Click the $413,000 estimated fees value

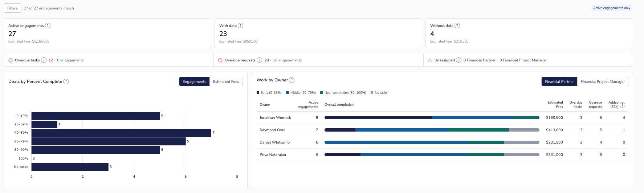click(x=554, y=130)
